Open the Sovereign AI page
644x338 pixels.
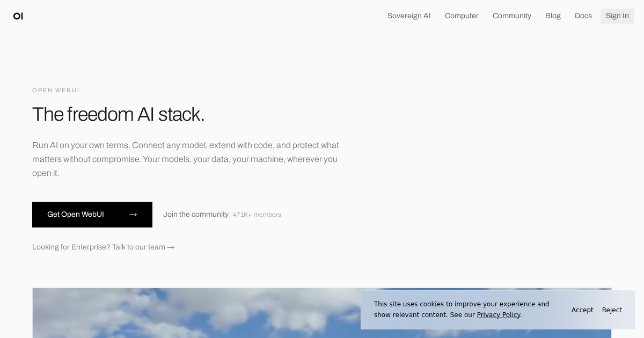[409, 16]
